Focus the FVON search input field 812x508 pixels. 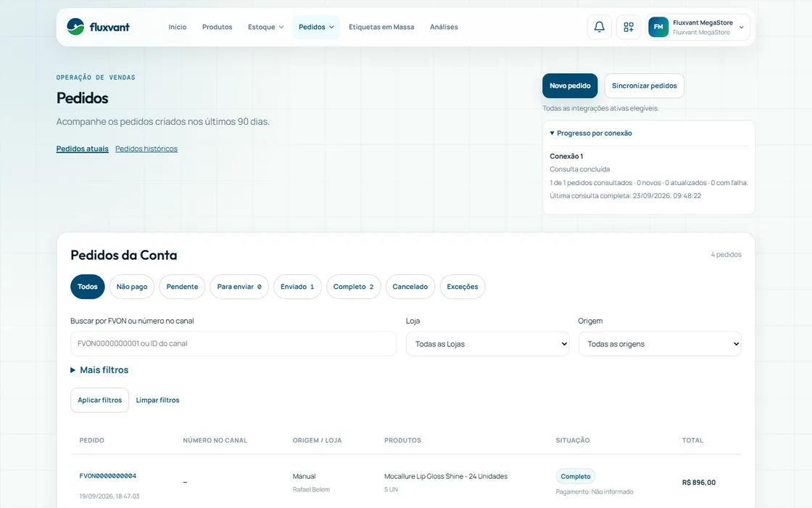(233, 344)
